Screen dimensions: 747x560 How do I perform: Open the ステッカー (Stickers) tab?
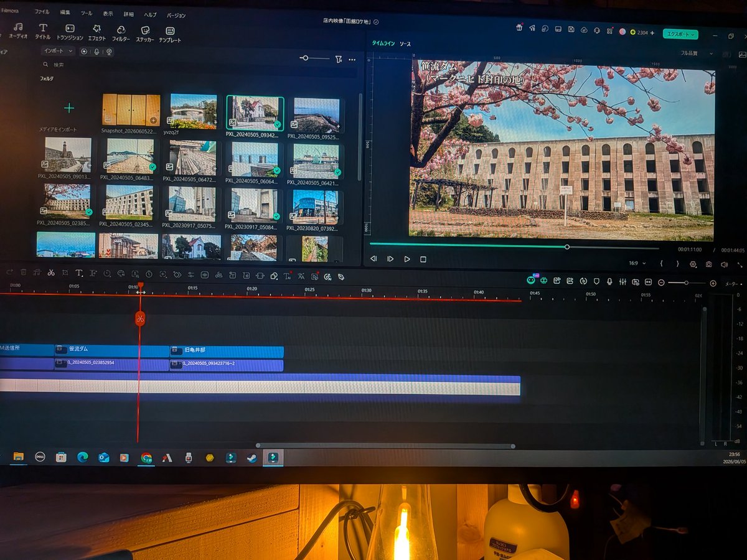pos(145,34)
